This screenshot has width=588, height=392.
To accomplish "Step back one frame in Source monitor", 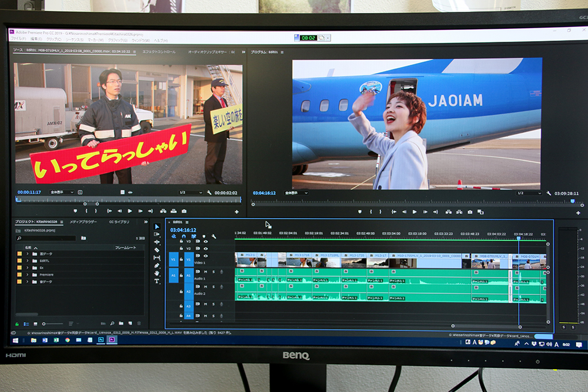I will coord(119,212).
